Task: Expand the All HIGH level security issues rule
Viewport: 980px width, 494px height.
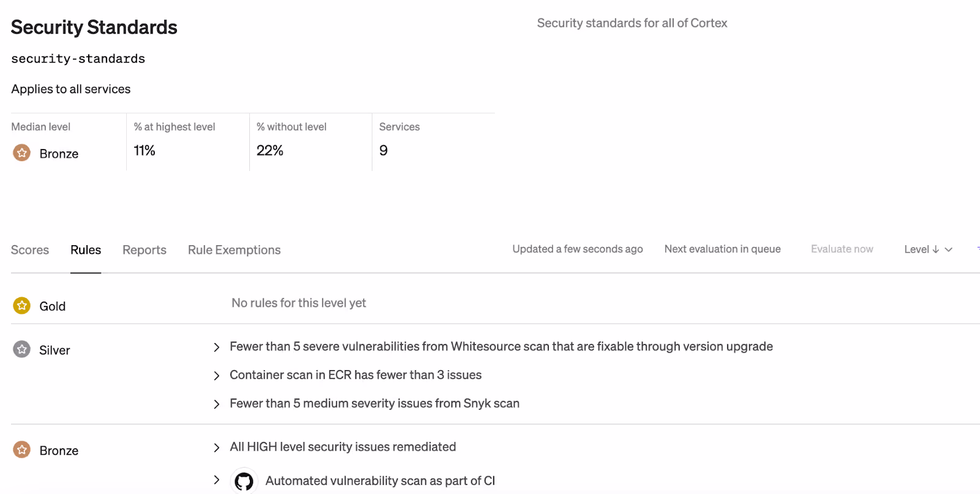Action: pyautogui.click(x=216, y=447)
